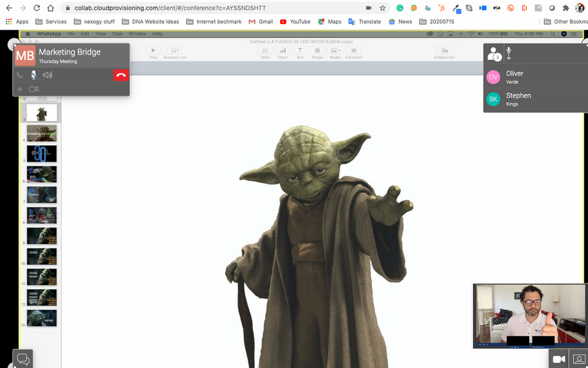The image size is (588, 368).
Task: Reload the conference page
Action: tap(36, 8)
